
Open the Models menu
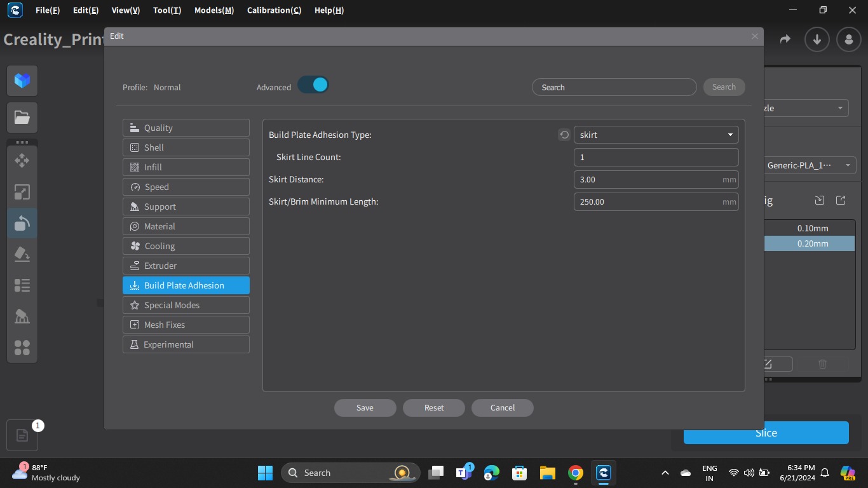[x=214, y=10]
